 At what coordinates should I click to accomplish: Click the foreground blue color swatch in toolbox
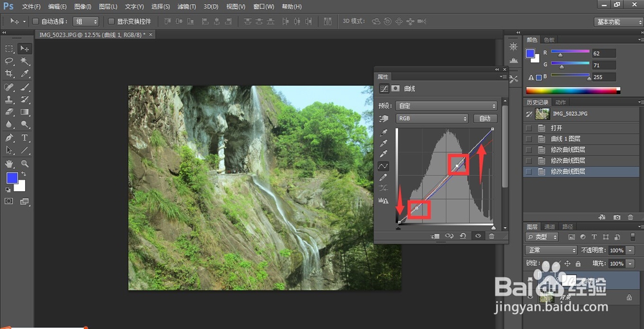pos(12,178)
